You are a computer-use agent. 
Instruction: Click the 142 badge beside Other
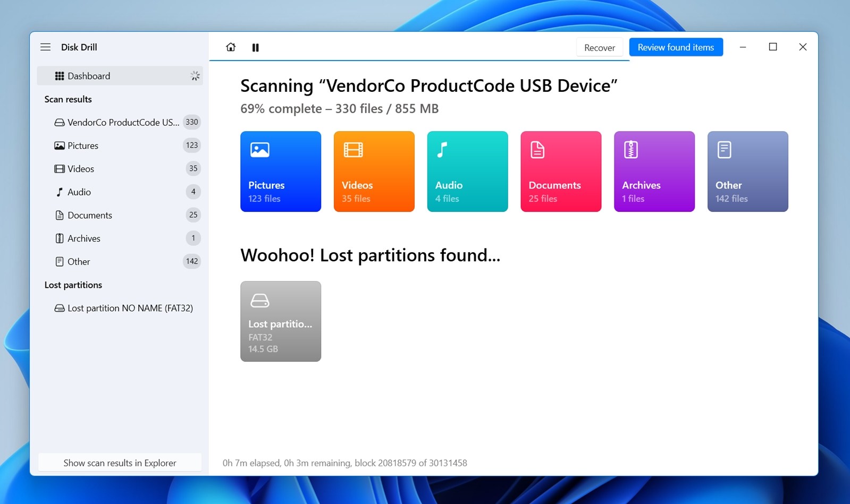click(x=192, y=261)
